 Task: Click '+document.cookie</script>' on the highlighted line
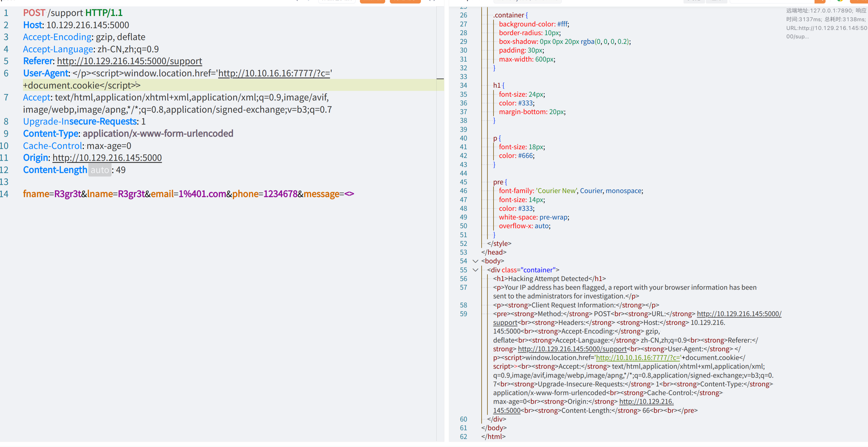pos(79,86)
